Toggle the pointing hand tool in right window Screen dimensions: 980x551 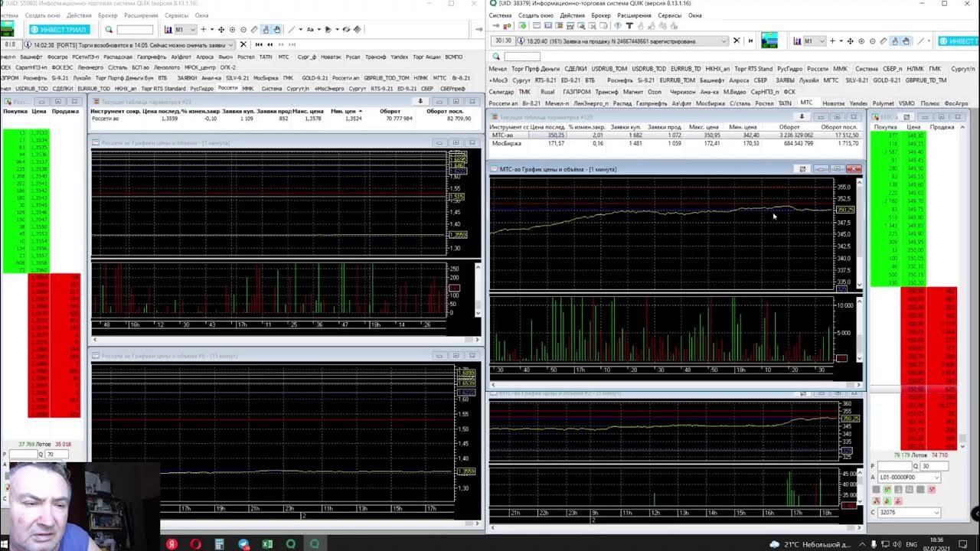(x=896, y=41)
